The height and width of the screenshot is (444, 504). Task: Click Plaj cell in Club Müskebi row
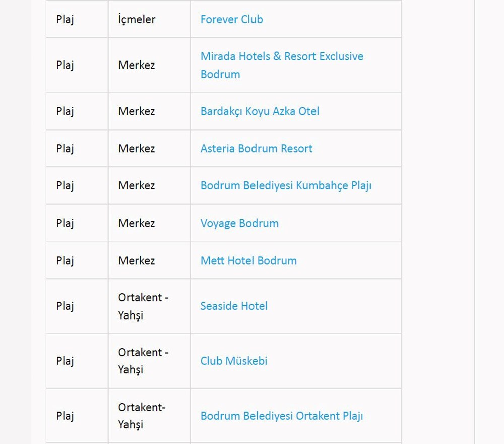pos(65,361)
